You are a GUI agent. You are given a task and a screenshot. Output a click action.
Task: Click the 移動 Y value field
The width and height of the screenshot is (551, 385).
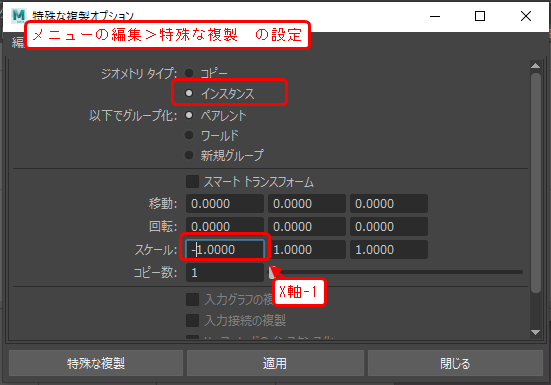click(307, 204)
